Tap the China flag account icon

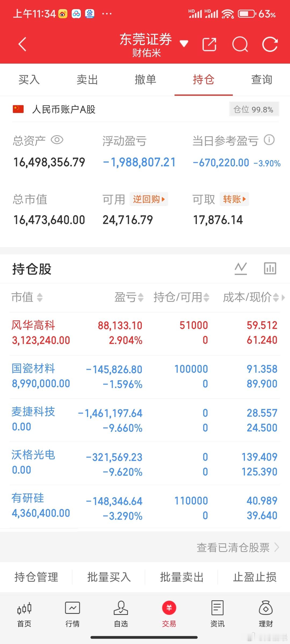[x=18, y=109]
